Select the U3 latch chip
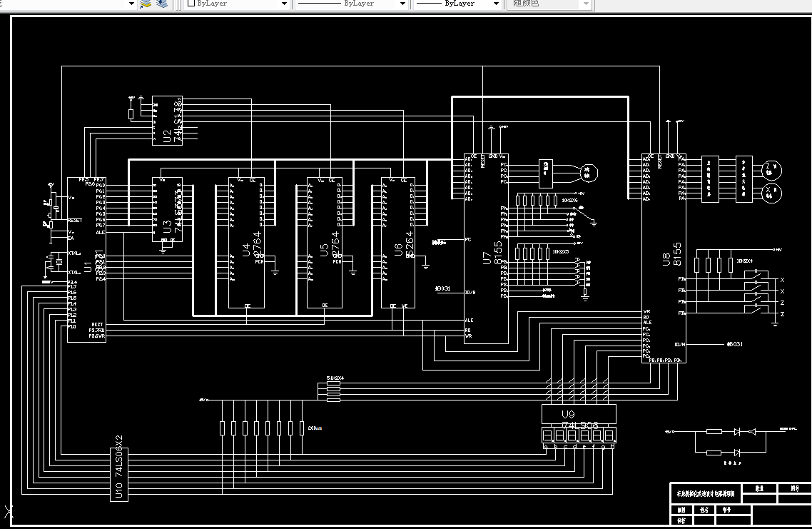This screenshot has width=812, height=529. tap(167, 210)
